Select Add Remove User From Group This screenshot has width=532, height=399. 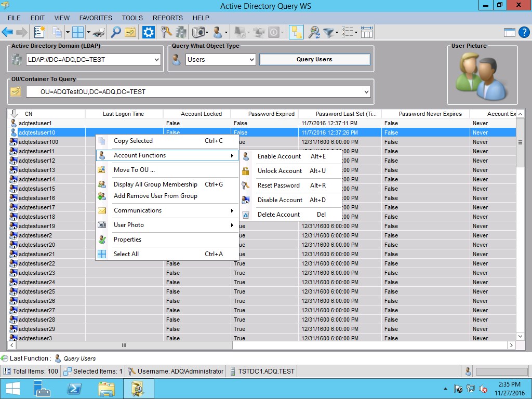167,196
